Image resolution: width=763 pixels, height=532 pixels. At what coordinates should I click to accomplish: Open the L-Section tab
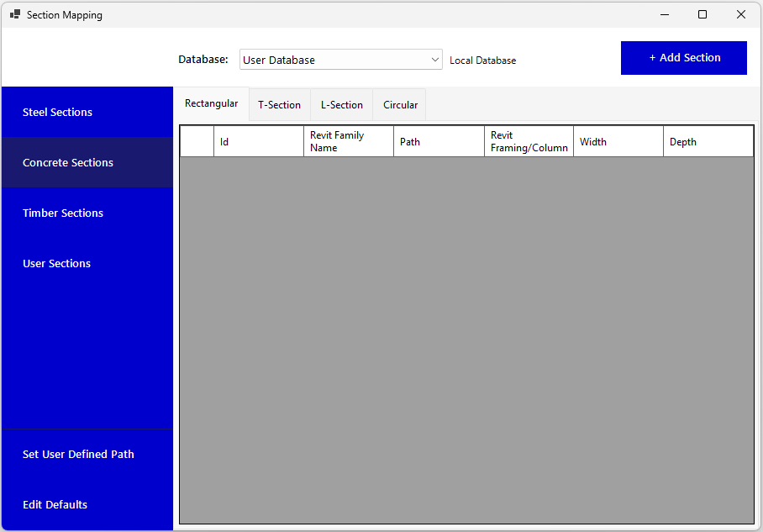[341, 105]
